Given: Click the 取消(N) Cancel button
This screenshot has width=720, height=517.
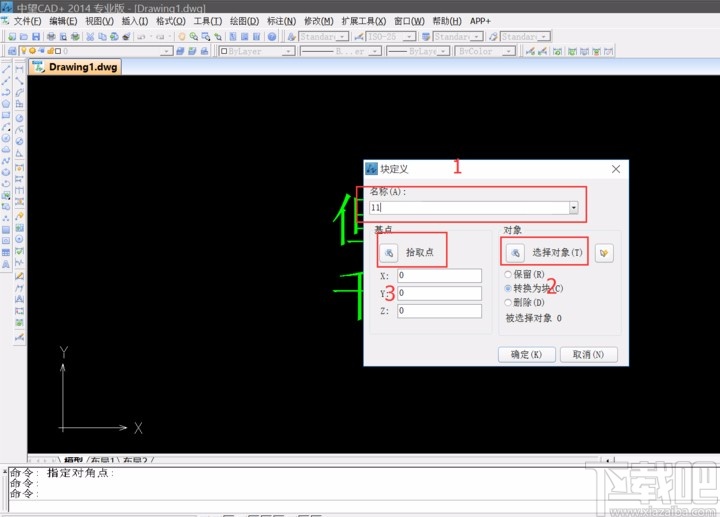Looking at the screenshot, I should click(x=588, y=354).
